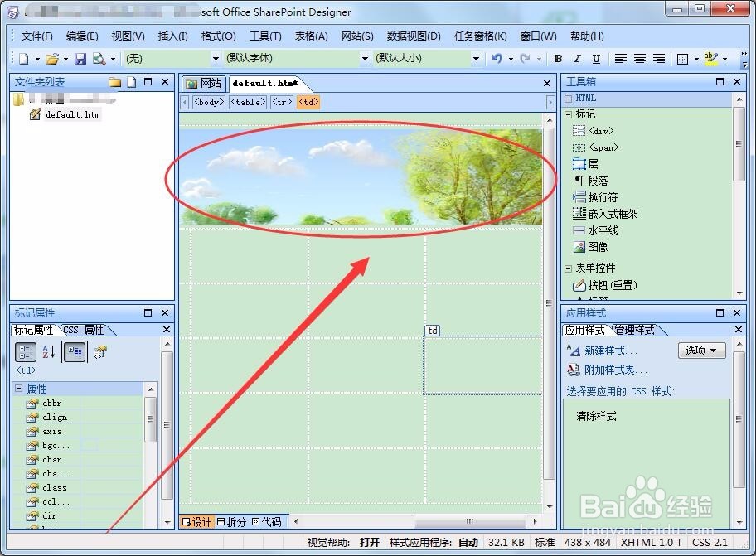Click the 按钮(重置) reset button icon
This screenshot has height=556, width=756.
[x=579, y=285]
